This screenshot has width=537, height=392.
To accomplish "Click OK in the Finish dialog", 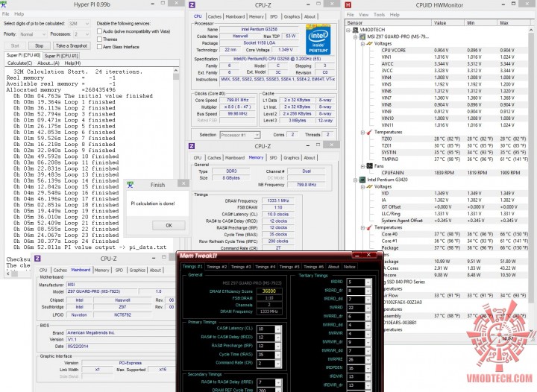I will pyautogui.click(x=169, y=225).
